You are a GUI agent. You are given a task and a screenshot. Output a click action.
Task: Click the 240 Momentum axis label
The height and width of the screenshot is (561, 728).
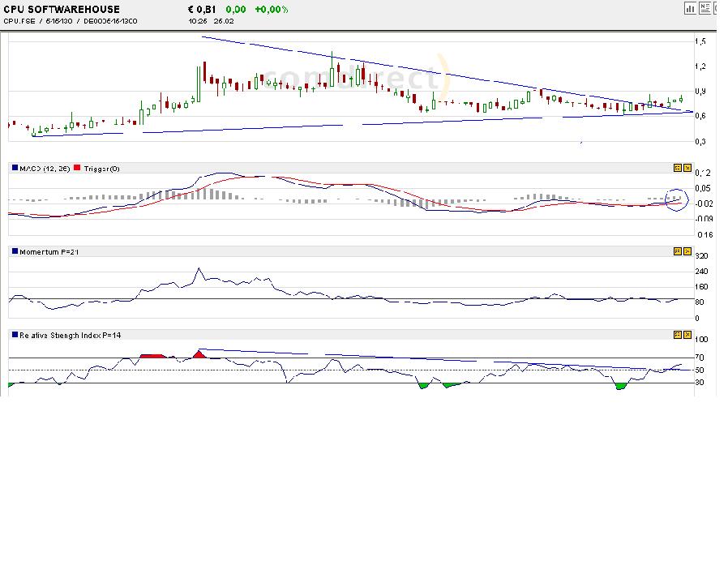pos(701,272)
